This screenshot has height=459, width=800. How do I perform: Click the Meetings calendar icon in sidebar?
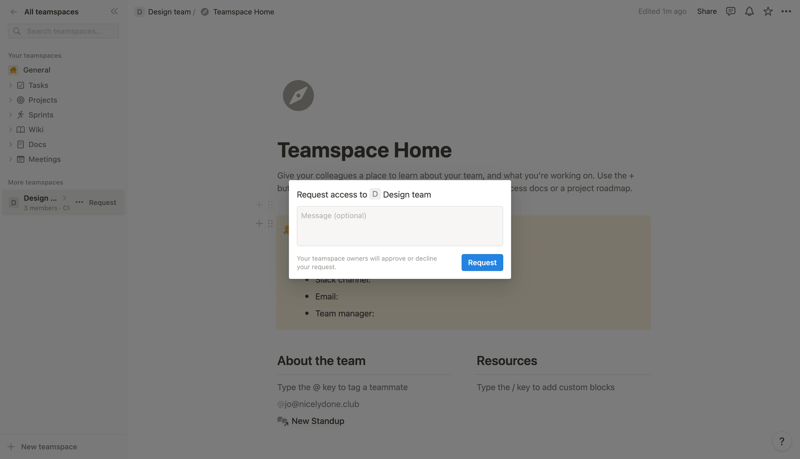pyautogui.click(x=20, y=159)
